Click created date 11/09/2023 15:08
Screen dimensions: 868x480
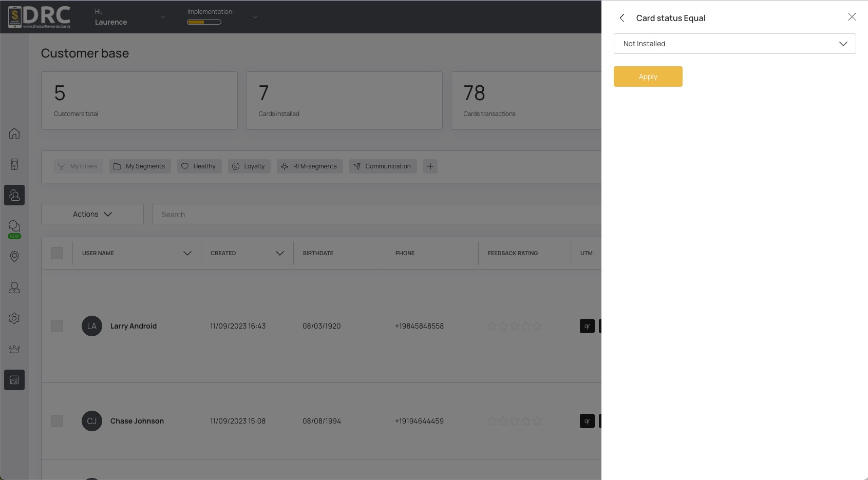tap(238, 421)
